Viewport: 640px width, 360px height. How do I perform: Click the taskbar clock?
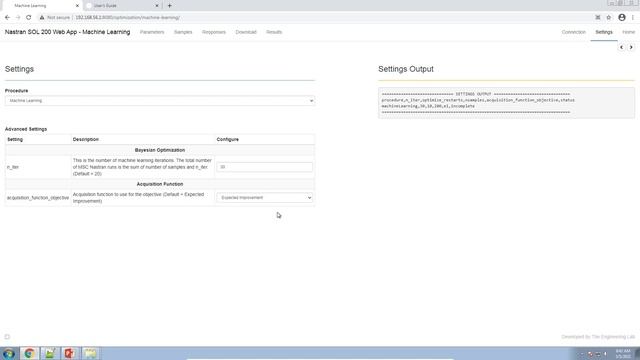[623, 354]
